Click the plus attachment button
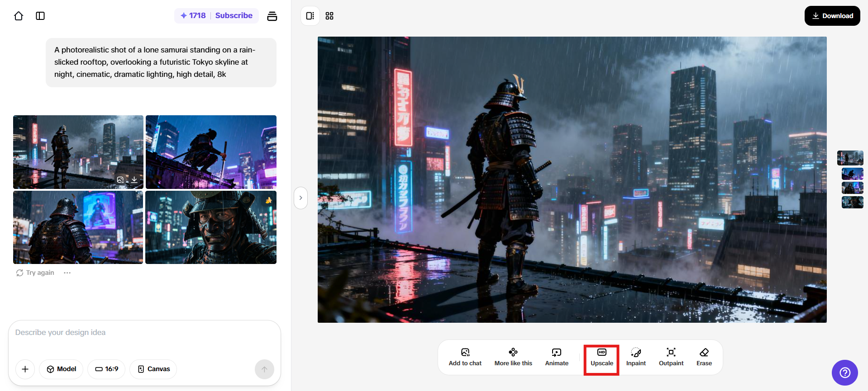 coord(25,369)
